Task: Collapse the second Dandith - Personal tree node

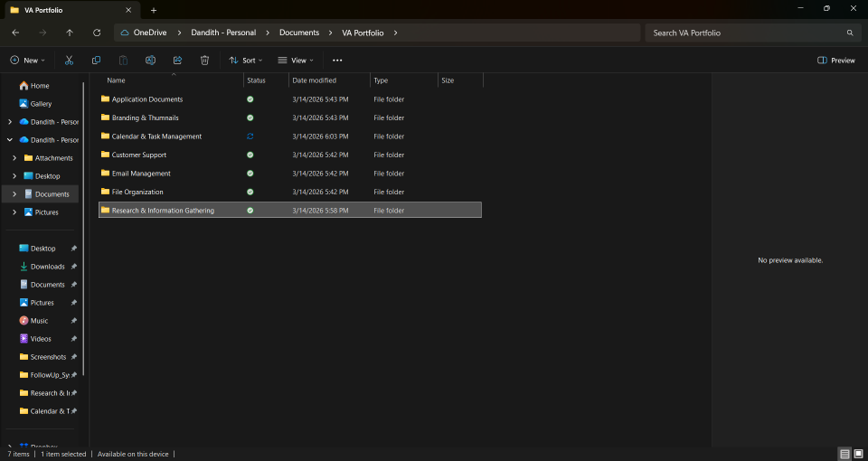Action: pyautogui.click(x=10, y=140)
